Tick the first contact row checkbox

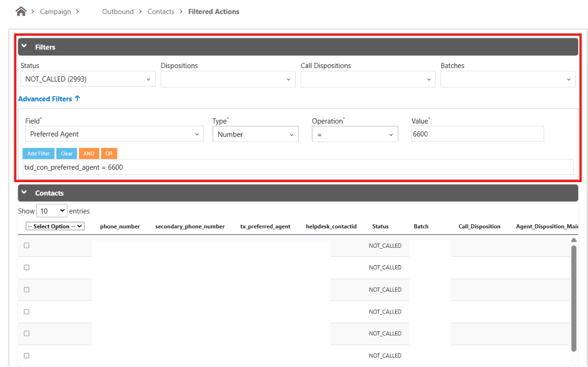coord(26,246)
